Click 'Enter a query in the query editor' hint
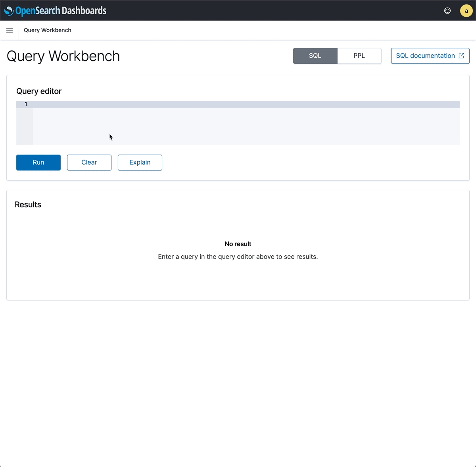 238,256
